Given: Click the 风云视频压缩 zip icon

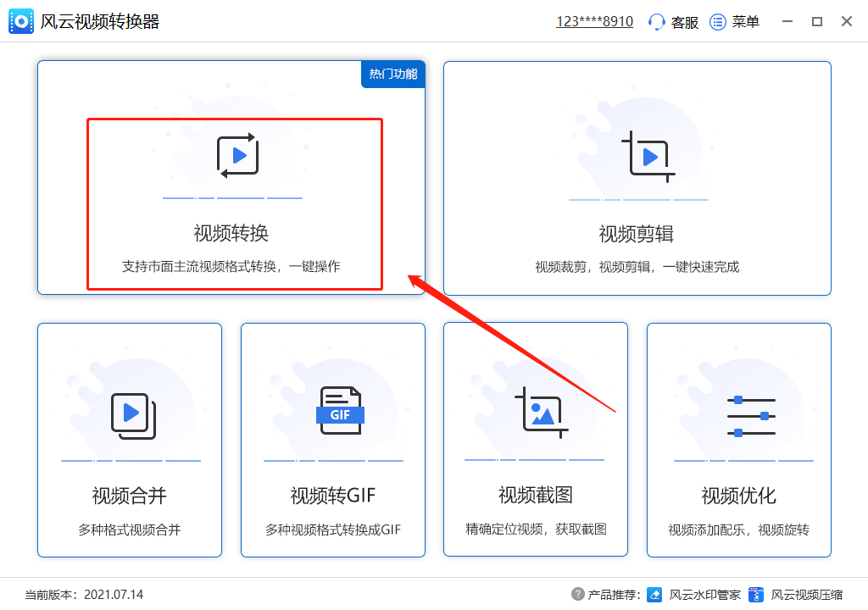Looking at the screenshot, I should click(x=755, y=595).
